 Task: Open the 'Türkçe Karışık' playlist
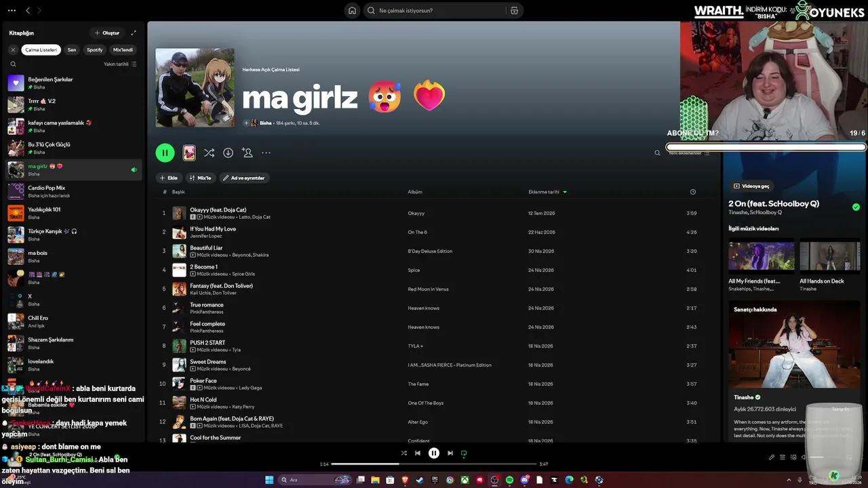[x=73, y=235]
